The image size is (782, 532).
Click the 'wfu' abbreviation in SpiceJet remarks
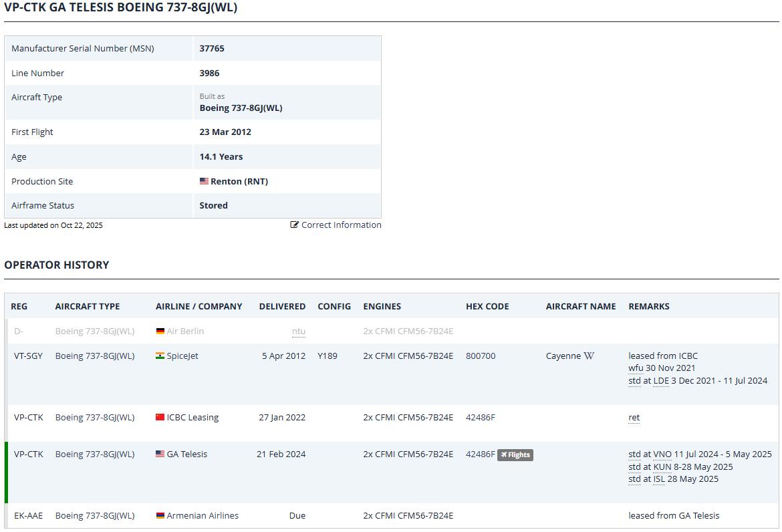tap(636, 368)
